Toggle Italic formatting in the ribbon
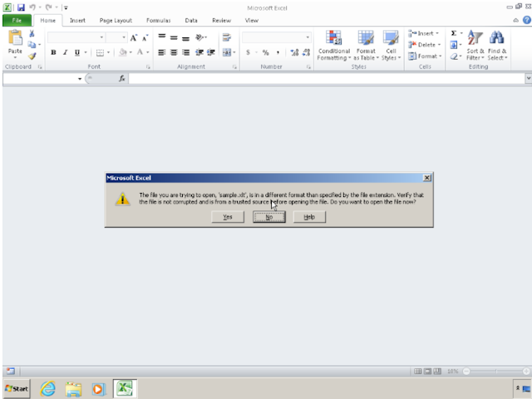This screenshot has height=399, width=532. [65, 52]
